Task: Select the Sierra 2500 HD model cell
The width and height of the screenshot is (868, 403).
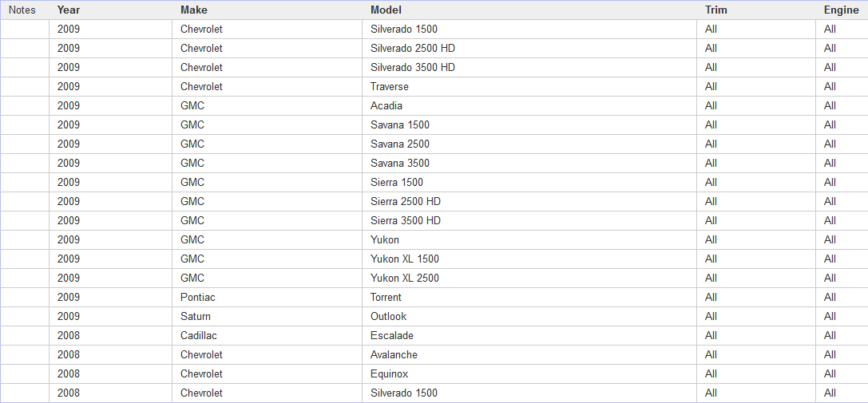Action: pos(529,201)
